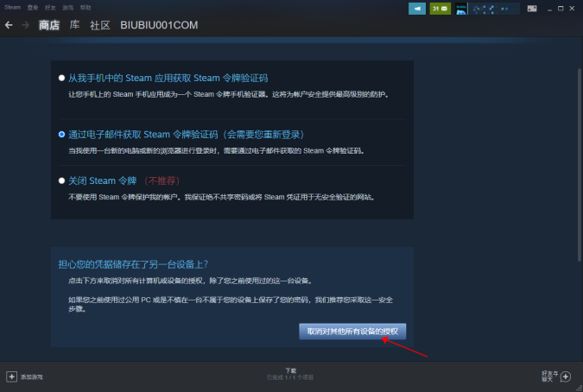This screenshot has height=392, width=583.
Task: Open friends and chat icon
Action: point(565,376)
